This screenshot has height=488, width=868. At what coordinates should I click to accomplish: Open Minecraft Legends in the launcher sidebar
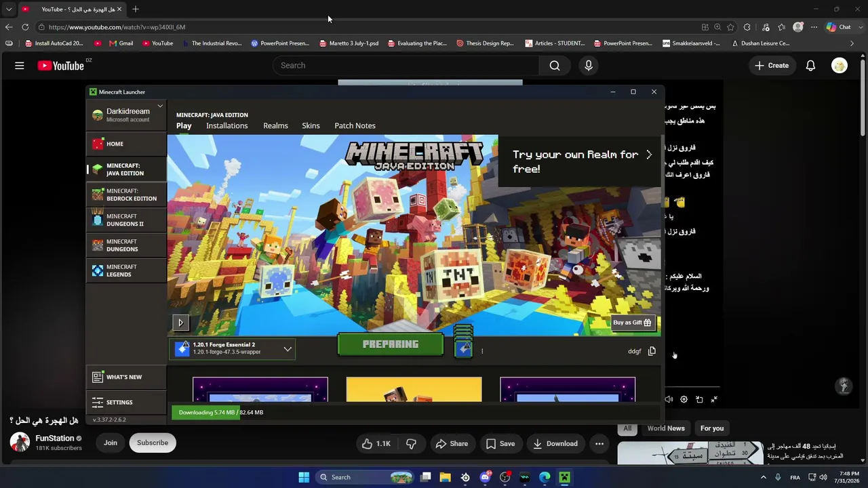point(126,270)
